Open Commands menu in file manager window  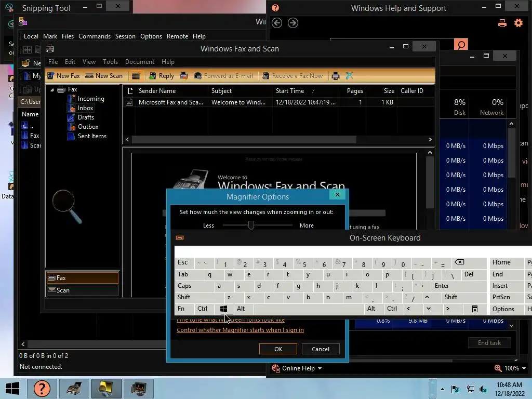[x=95, y=36]
